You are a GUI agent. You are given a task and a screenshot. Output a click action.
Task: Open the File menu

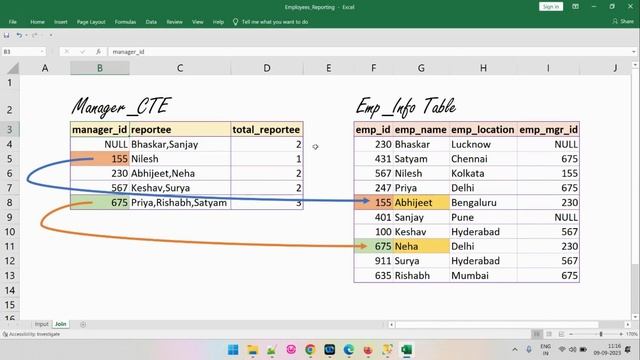tap(13, 22)
